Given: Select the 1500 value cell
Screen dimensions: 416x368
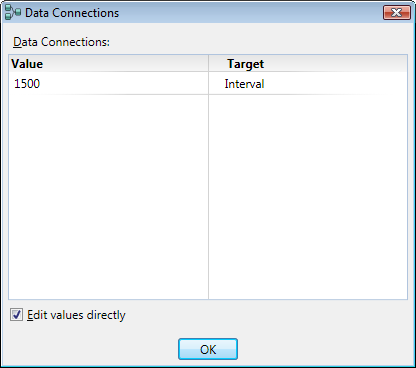Looking at the screenshot, I should (x=109, y=83).
